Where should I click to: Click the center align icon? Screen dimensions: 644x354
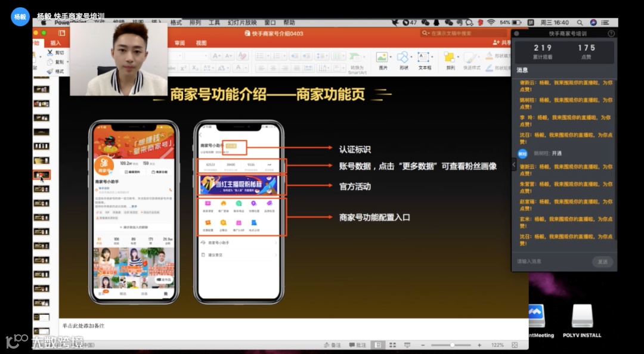(273, 68)
